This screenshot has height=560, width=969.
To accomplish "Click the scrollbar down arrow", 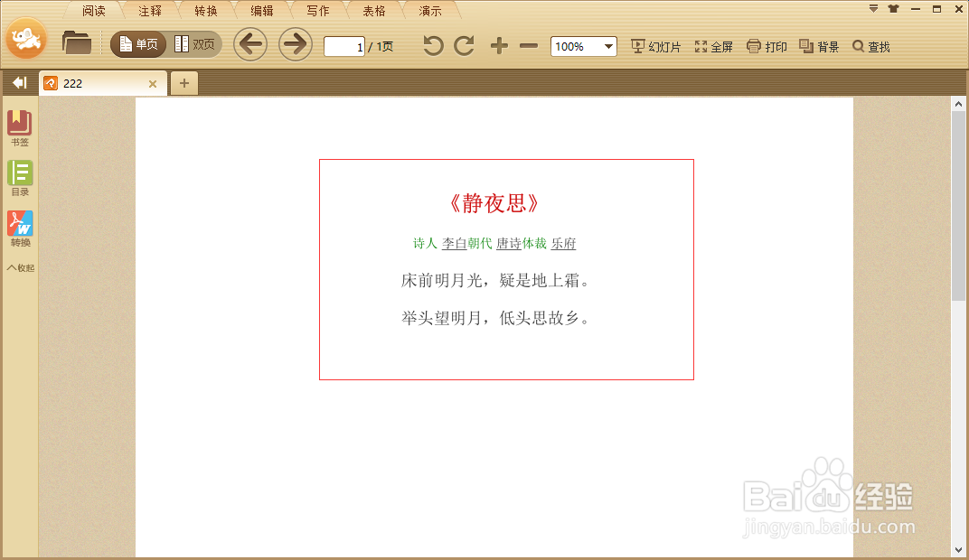I will pyautogui.click(x=958, y=549).
